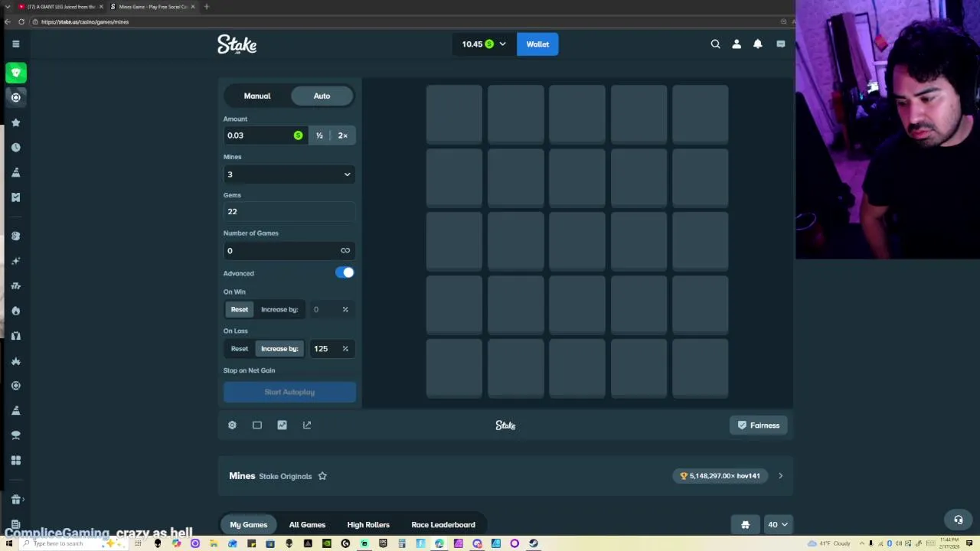Screen dimensions: 980x551
Task: Expand the rewards arrow in sidebar
Action: click(24, 500)
